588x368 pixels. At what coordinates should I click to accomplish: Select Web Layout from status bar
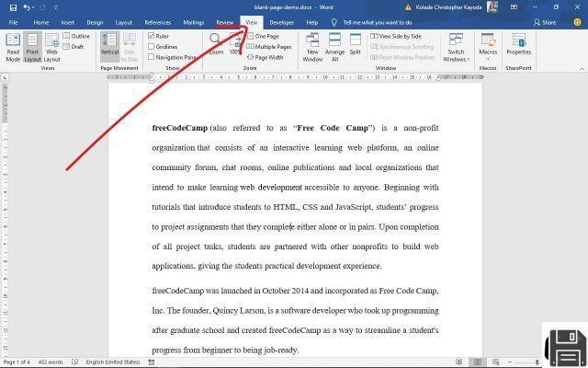pyautogui.click(x=496, y=362)
